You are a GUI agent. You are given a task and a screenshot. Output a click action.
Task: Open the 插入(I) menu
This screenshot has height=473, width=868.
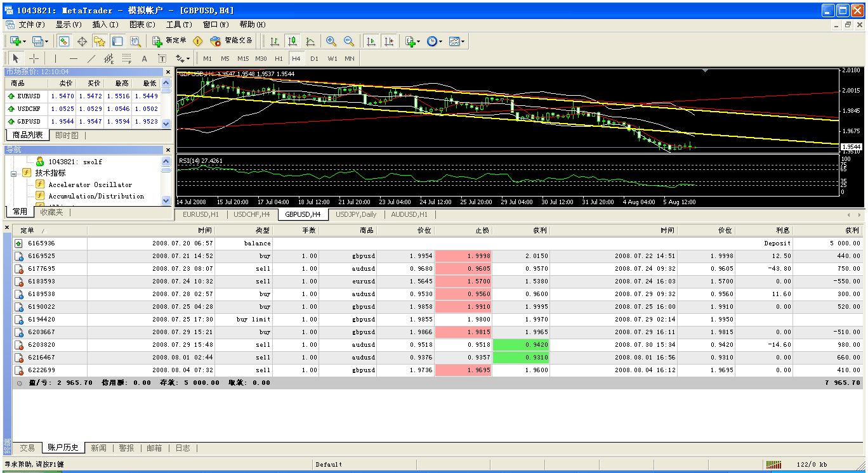coord(105,25)
